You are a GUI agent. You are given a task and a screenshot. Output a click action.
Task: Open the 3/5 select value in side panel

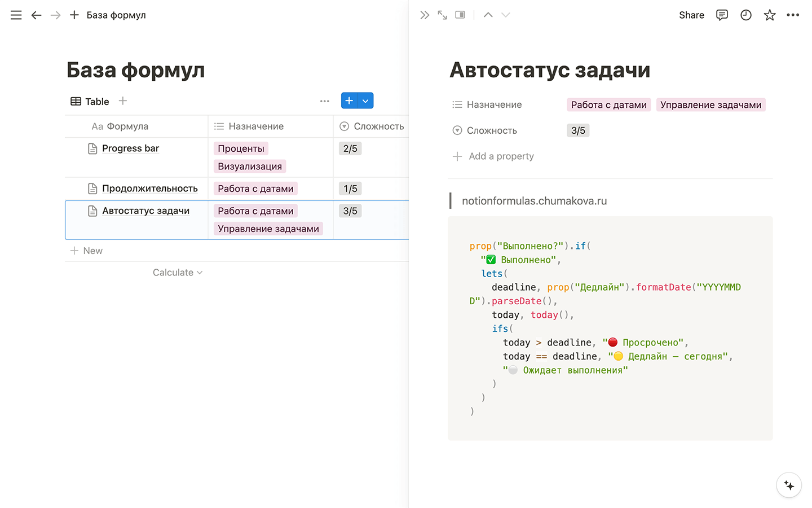click(578, 130)
